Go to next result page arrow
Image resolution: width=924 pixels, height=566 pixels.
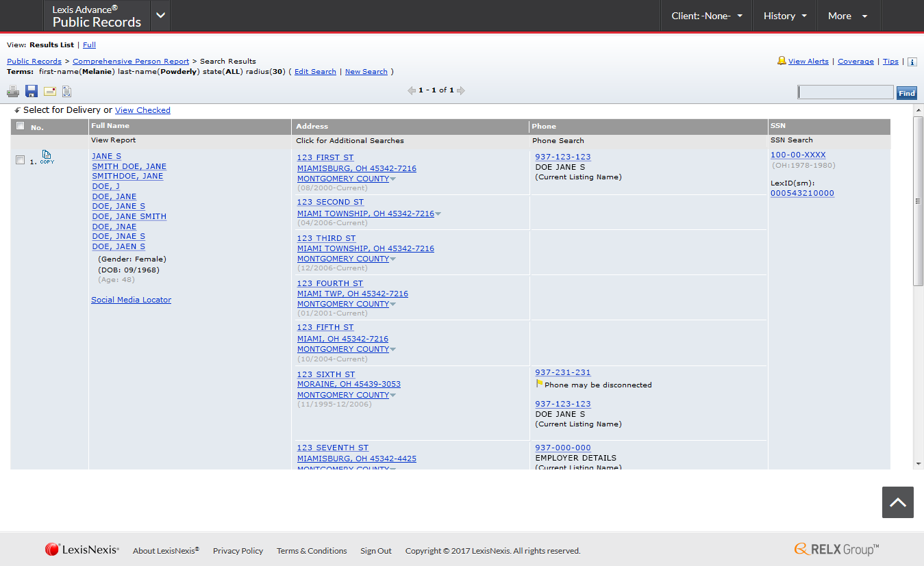(x=461, y=90)
